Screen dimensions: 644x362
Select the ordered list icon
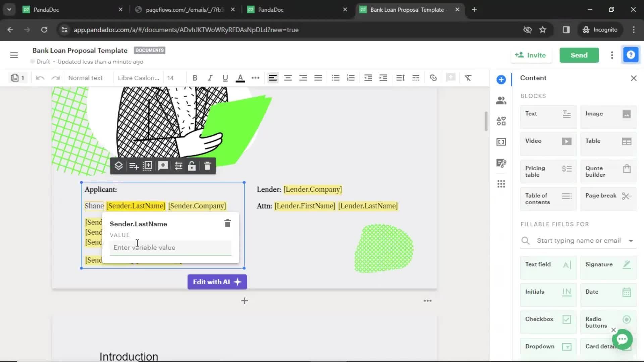click(351, 78)
